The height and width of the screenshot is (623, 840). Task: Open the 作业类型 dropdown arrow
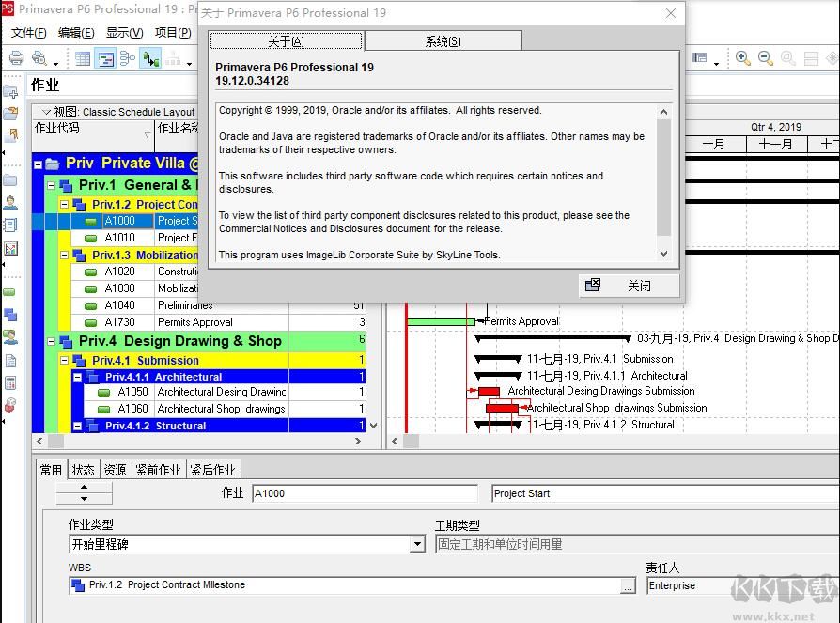coord(417,544)
